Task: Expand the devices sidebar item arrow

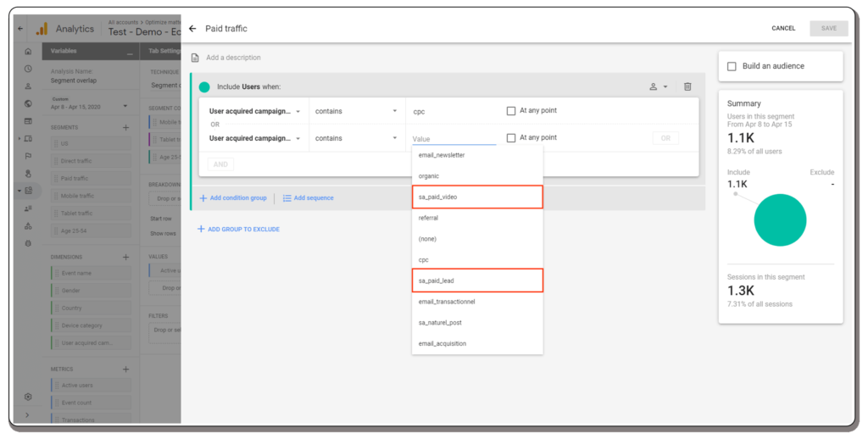Action: click(19, 138)
